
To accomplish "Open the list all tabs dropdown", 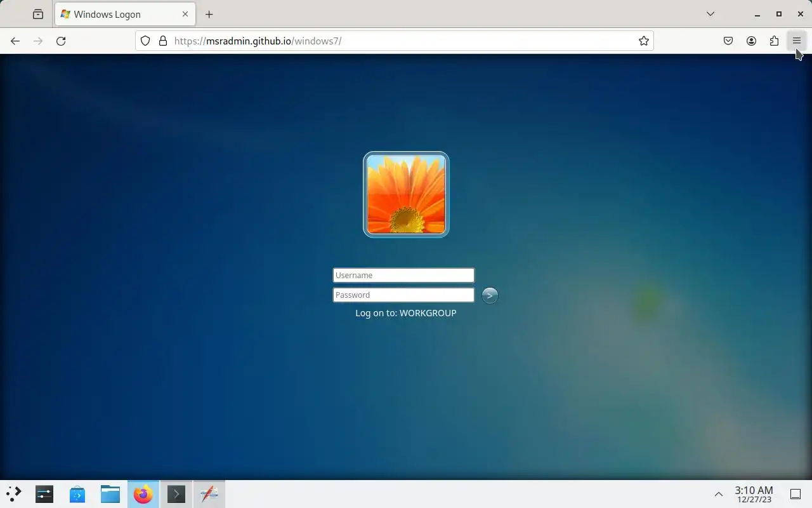I will point(710,14).
